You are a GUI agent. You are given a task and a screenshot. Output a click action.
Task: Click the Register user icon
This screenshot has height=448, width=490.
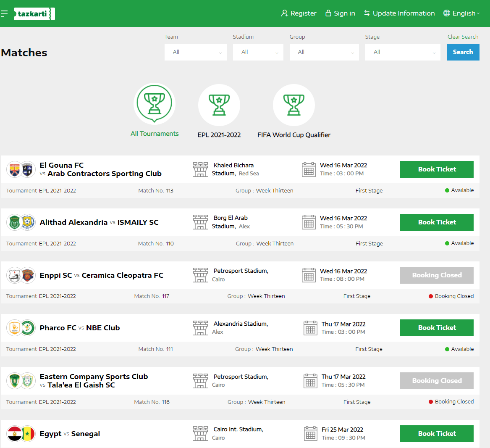coord(284,13)
